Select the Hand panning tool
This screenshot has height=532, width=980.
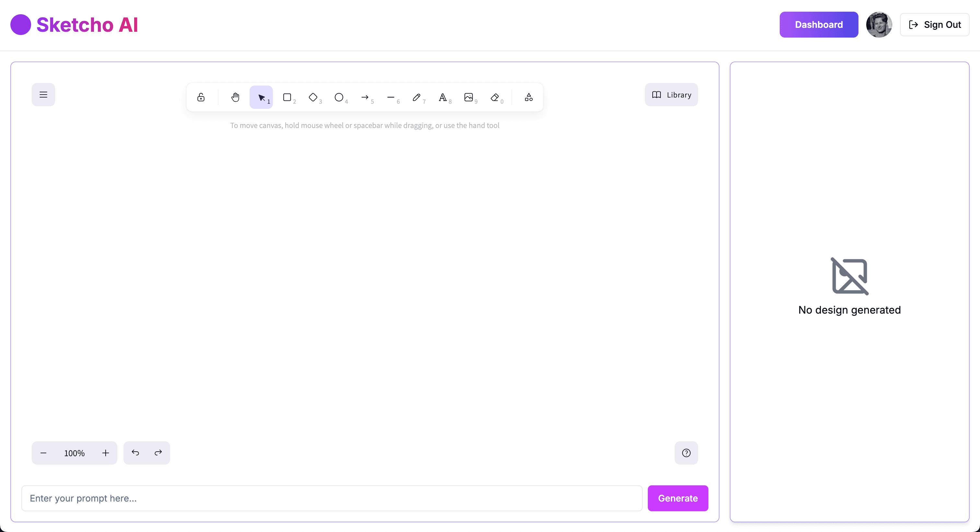coord(235,97)
